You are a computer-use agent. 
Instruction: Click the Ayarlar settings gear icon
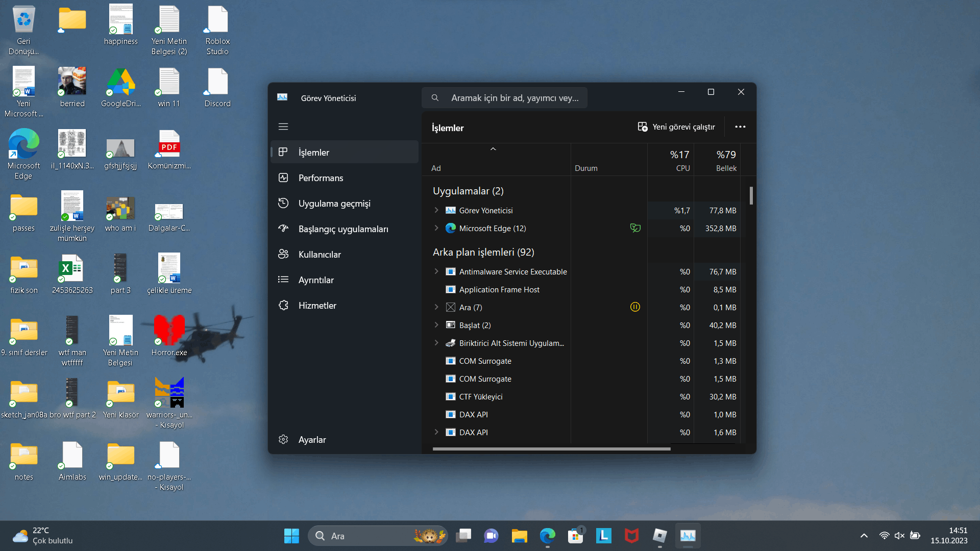283,439
